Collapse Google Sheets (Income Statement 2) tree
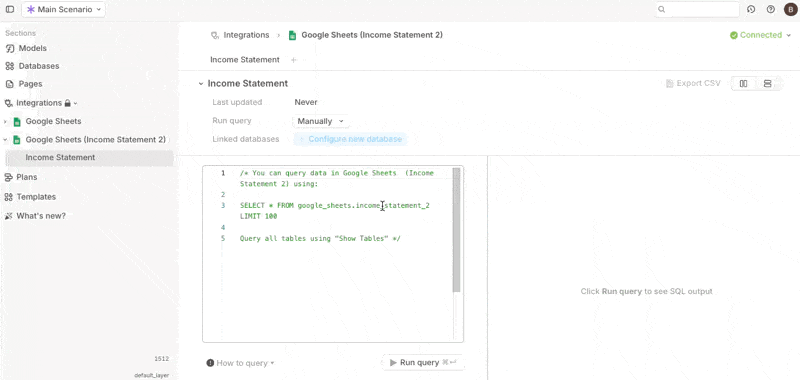The width and height of the screenshot is (800, 380). coord(6,140)
